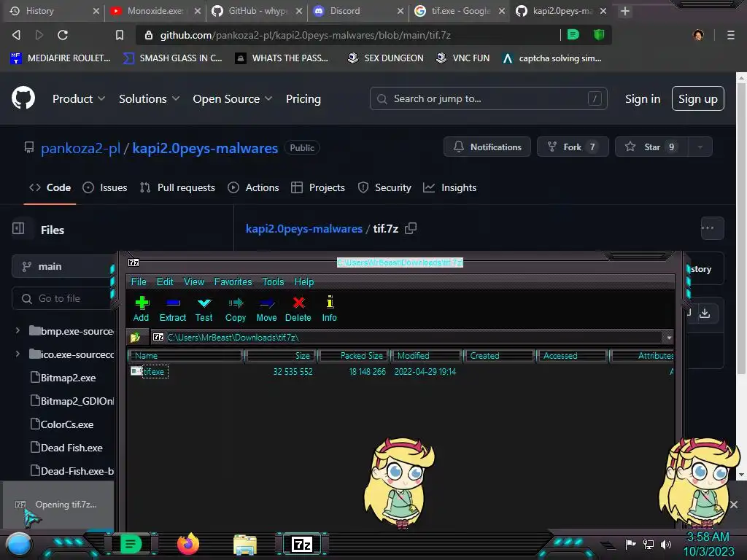747x560 pixels.
Task: Open the Insights tab
Action: click(449, 187)
